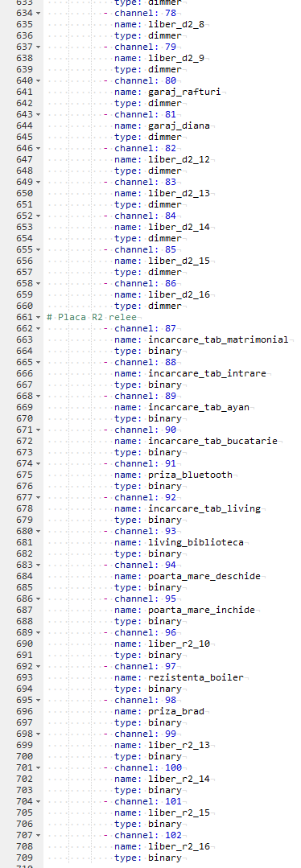301x868 pixels.
Task: Click 'rezistenta_boiler' value
Action: (196, 677)
